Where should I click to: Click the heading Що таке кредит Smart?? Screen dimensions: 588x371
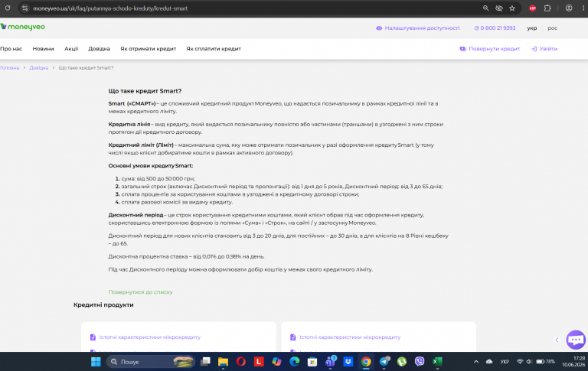[145, 91]
